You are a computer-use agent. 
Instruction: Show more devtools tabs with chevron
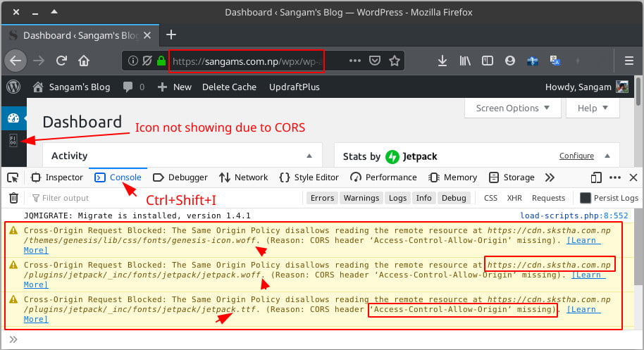point(550,177)
